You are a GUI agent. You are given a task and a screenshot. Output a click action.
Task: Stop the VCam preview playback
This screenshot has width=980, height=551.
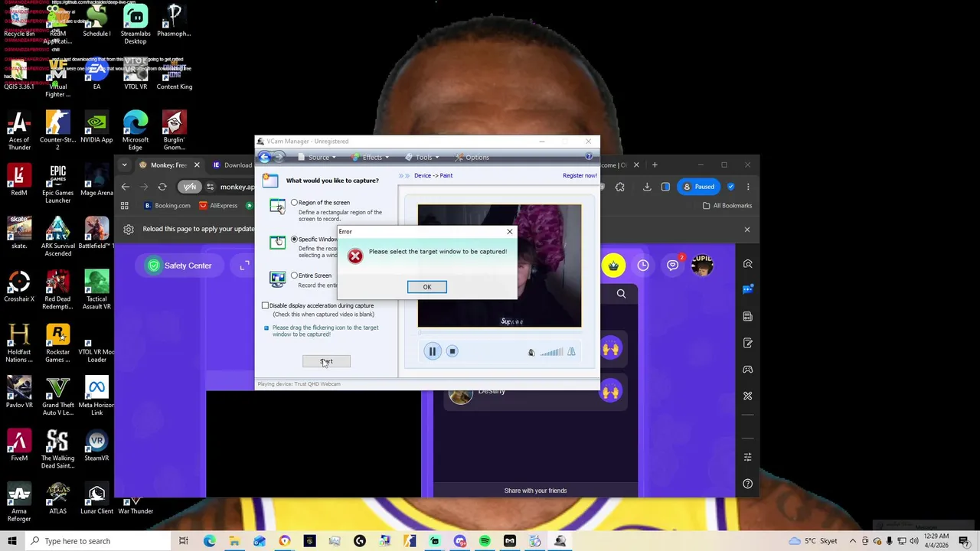coord(452,351)
